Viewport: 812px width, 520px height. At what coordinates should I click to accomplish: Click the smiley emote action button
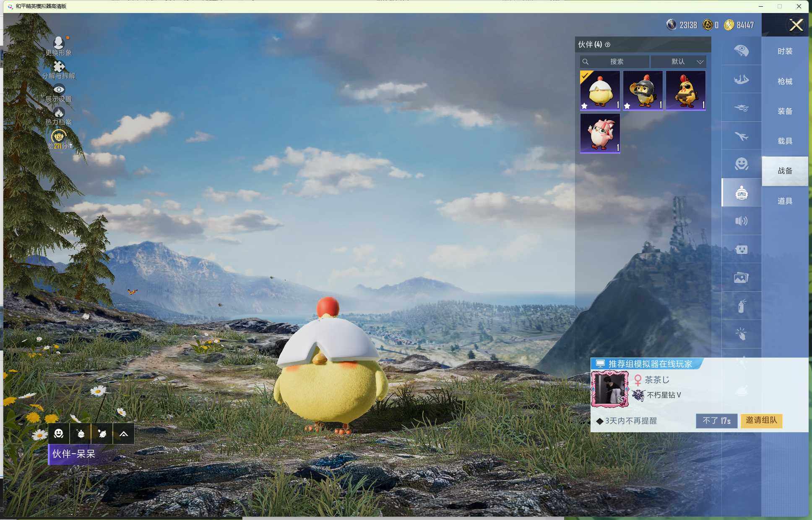point(59,434)
